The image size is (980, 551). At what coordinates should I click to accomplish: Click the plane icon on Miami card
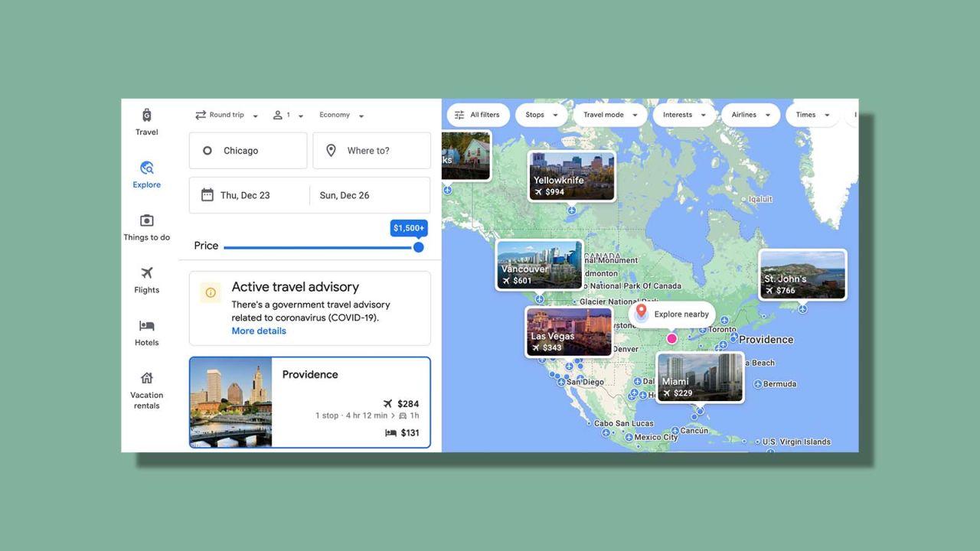(x=666, y=393)
